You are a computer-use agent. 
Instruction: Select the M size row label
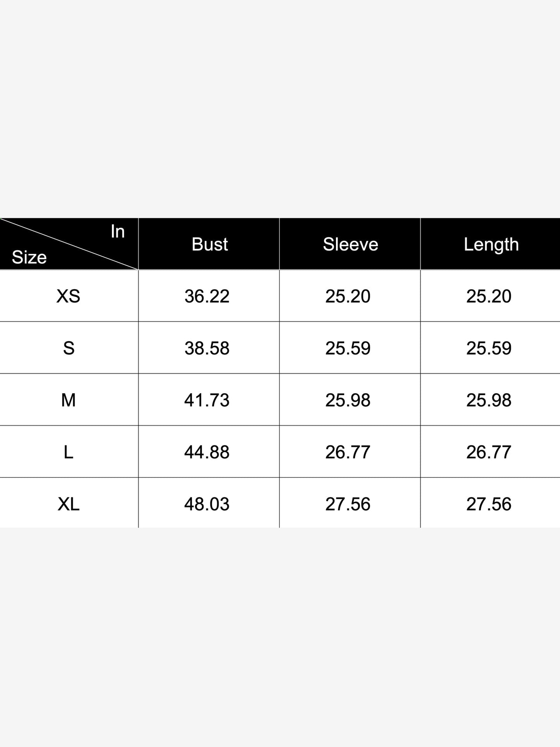pos(68,400)
